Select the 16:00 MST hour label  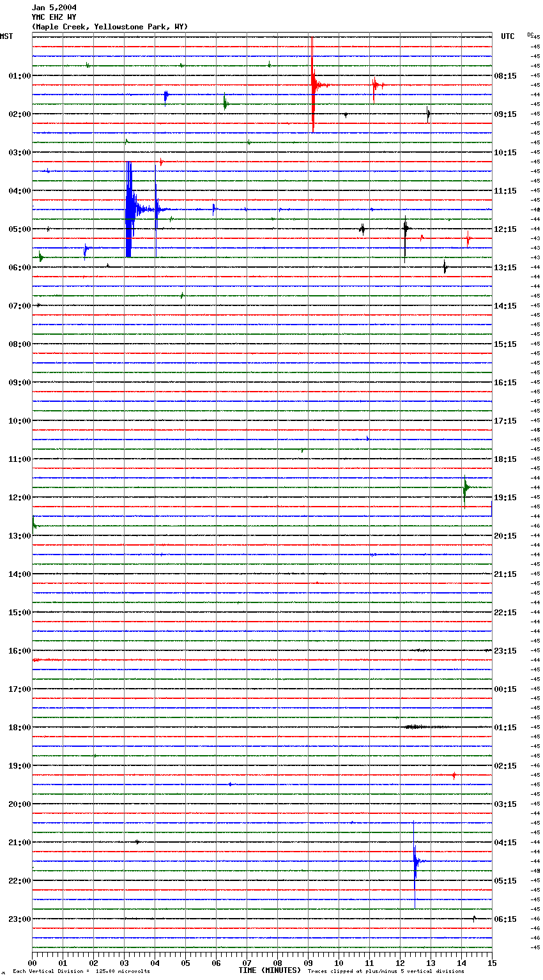[x=20, y=651]
